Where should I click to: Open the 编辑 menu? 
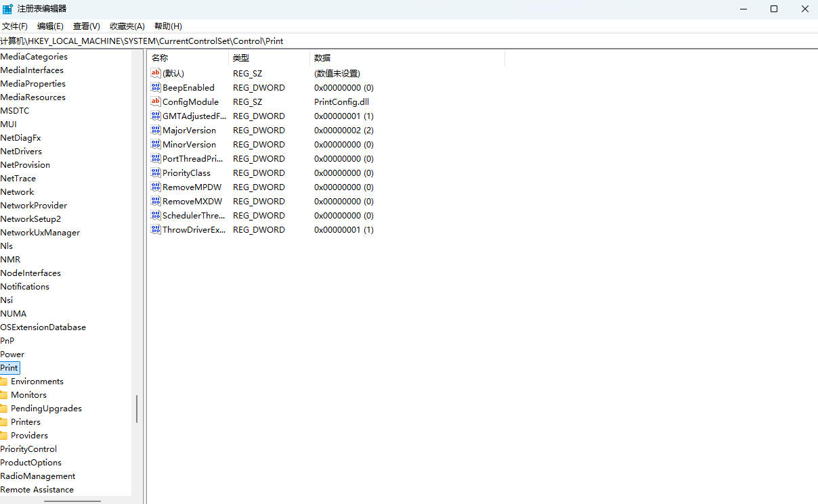50,26
